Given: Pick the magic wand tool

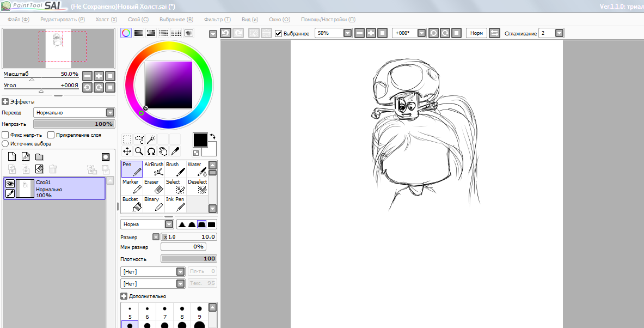Looking at the screenshot, I should (x=151, y=139).
